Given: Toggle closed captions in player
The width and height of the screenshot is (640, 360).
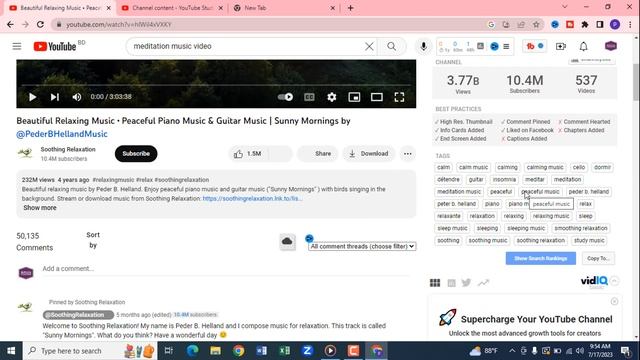Looking at the screenshot, I should coord(309,97).
